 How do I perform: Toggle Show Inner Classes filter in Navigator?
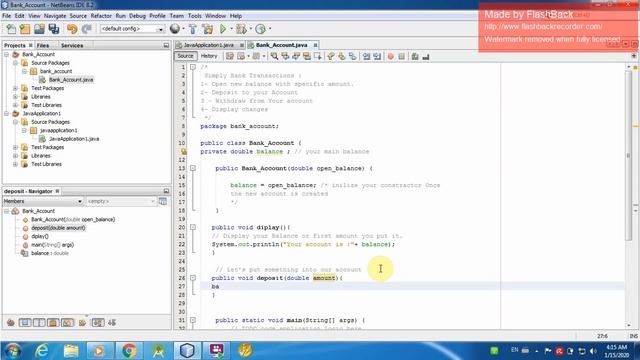(x=67, y=323)
